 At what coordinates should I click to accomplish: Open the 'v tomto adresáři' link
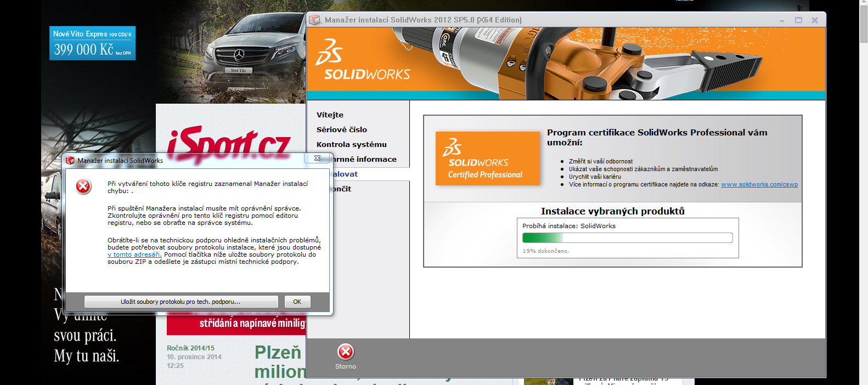point(134,254)
